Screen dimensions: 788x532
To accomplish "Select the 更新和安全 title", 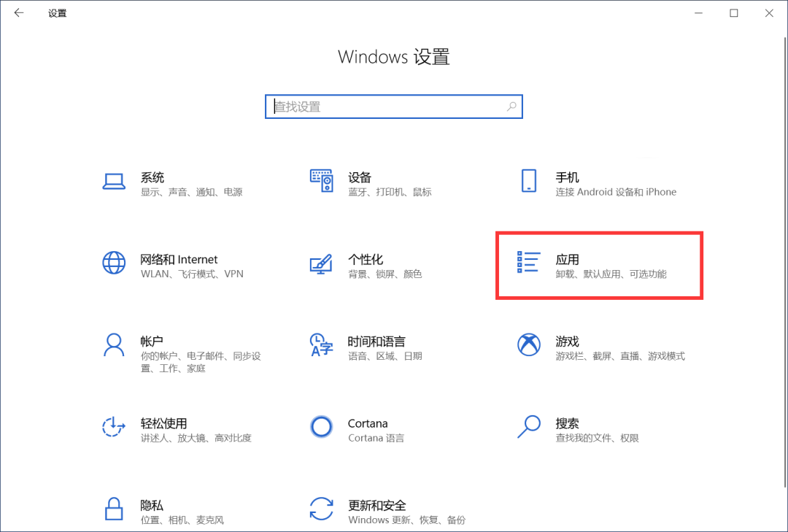I will click(x=377, y=505).
